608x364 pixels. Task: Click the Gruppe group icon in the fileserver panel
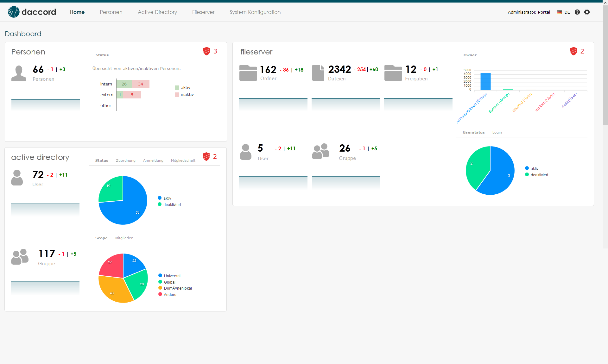coord(320,152)
